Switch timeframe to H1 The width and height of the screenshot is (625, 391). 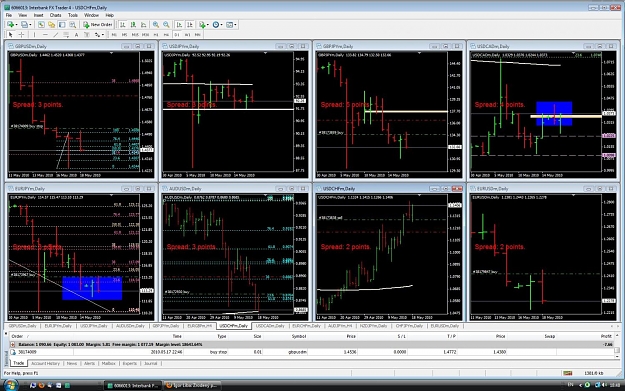156,35
